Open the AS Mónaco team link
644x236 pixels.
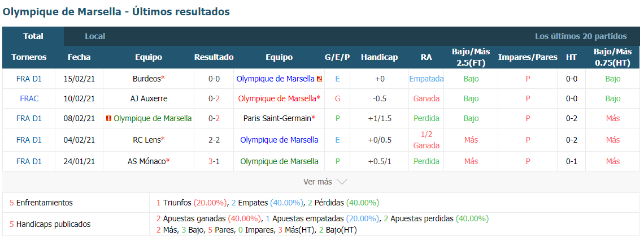click(x=147, y=161)
